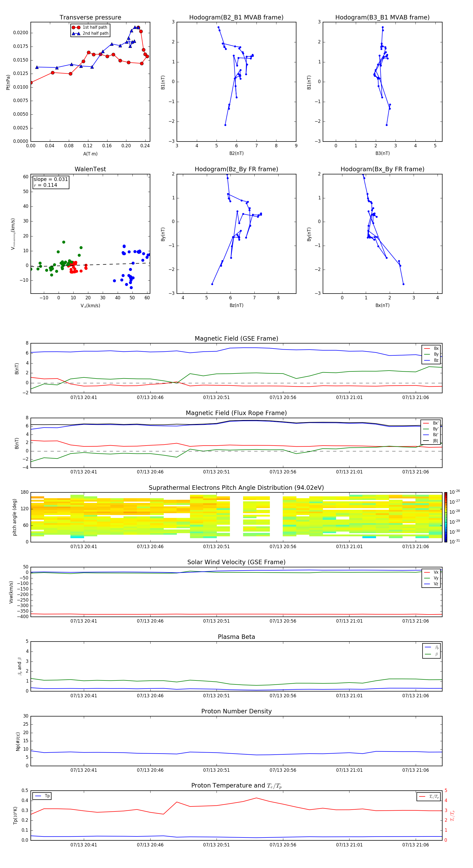Select '2nd half path' legend entry

90,33
